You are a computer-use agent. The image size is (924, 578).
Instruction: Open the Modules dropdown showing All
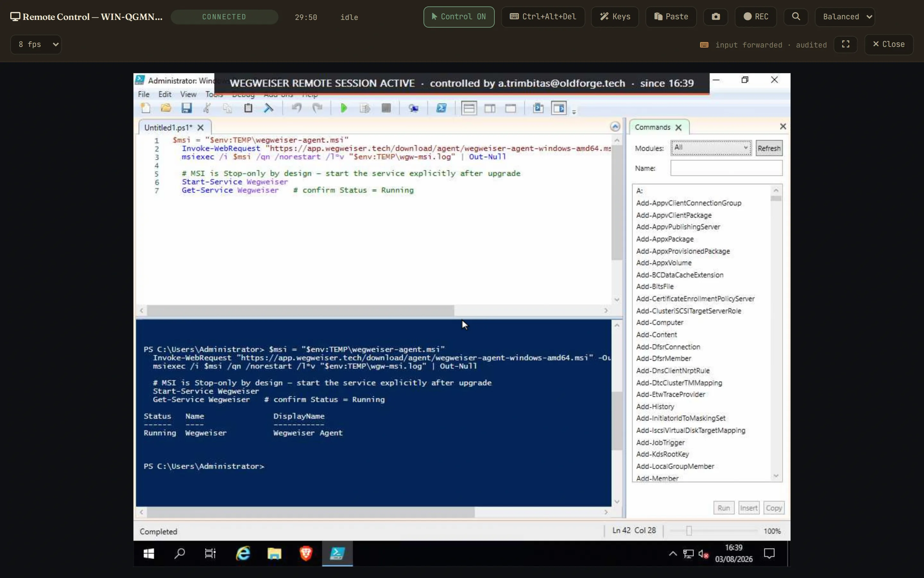click(x=711, y=148)
